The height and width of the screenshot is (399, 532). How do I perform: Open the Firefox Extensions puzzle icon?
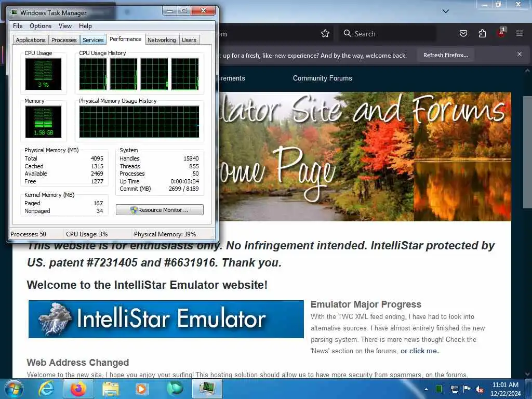click(482, 33)
